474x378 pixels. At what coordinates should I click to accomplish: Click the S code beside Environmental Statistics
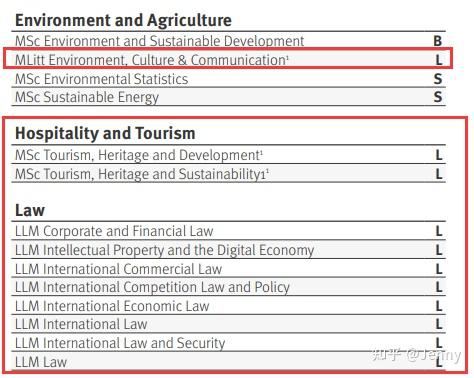pos(438,79)
